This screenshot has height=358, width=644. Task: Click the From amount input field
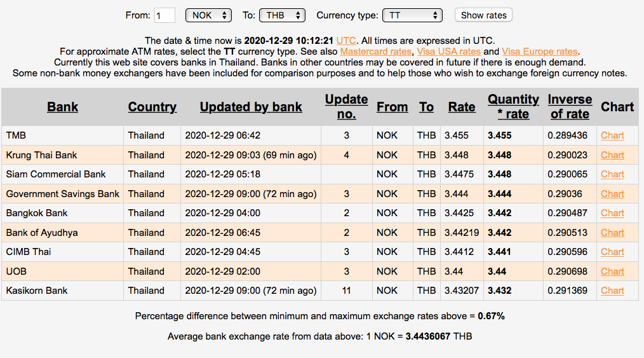click(164, 15)
